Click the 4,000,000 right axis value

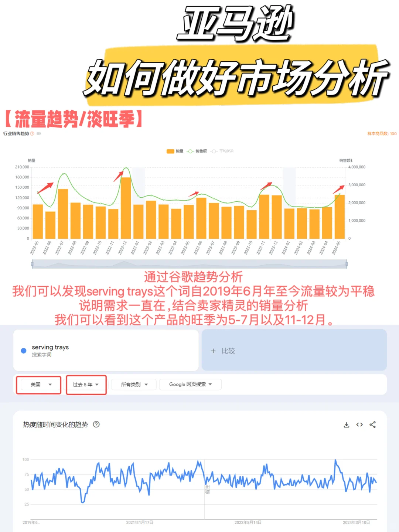pyautogui.click(x=357, y=167)
